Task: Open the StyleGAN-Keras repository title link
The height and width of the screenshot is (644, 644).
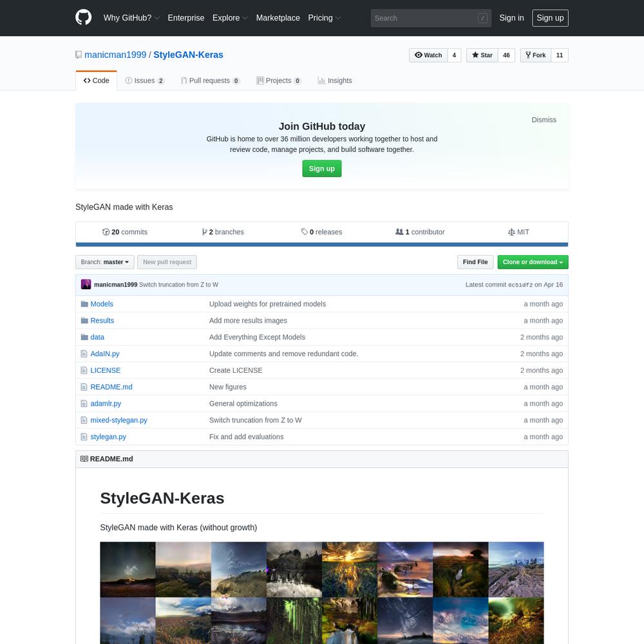Action: 188,55
